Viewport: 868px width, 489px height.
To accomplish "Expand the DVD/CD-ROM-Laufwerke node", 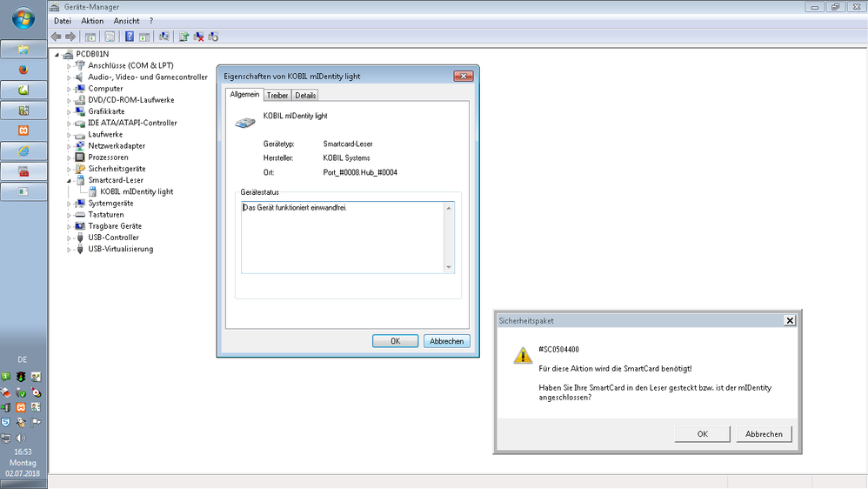I will [69, 100].
